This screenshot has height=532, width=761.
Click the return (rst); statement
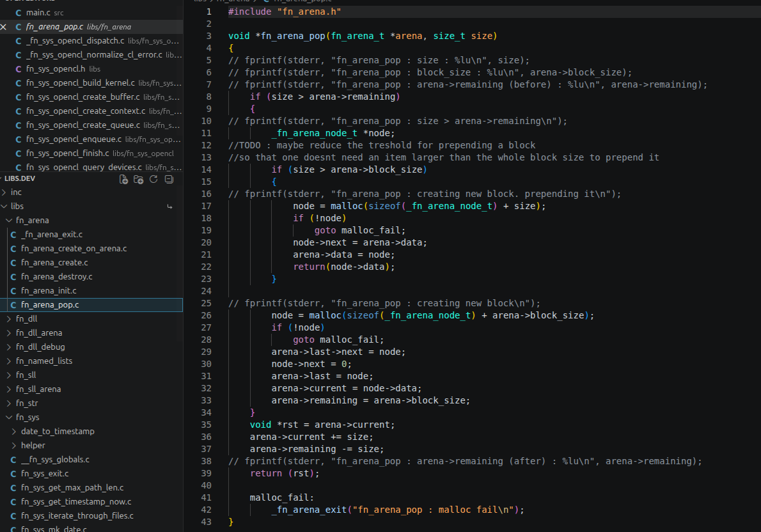pyautogui.click(x=285, y=473)
